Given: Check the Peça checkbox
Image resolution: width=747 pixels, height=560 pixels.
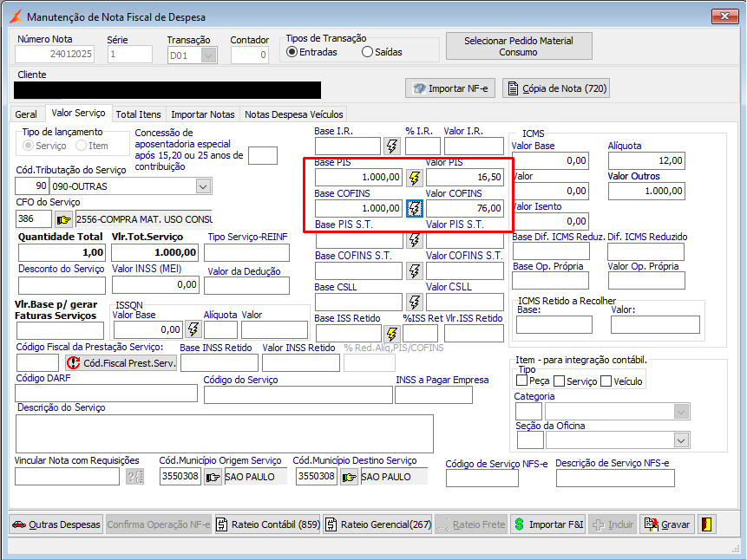Looking at the screenshot, I should click(x=522, y=381).
